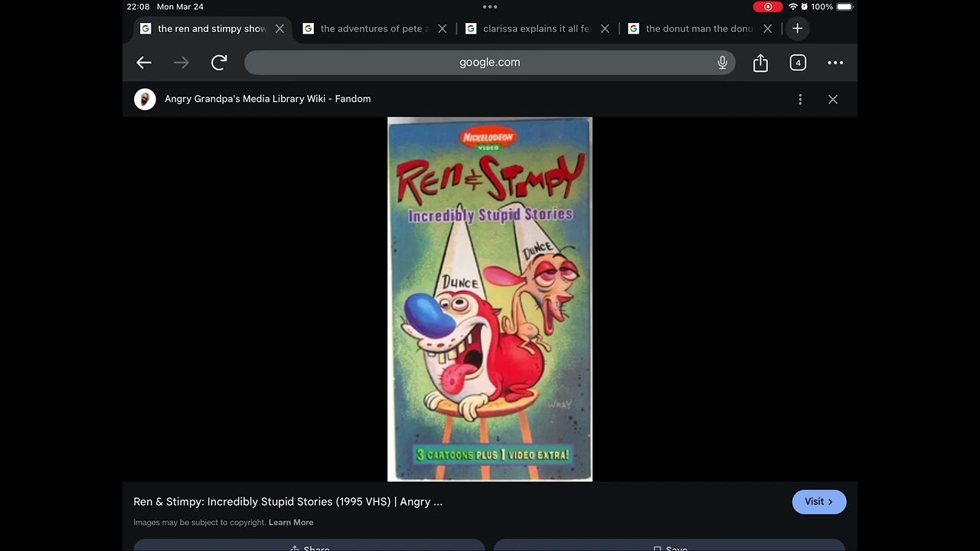Open image viewer more options (vertical dots)
Image resolution: width=980 pixels, height=551 pixels.
coord(800,99)
